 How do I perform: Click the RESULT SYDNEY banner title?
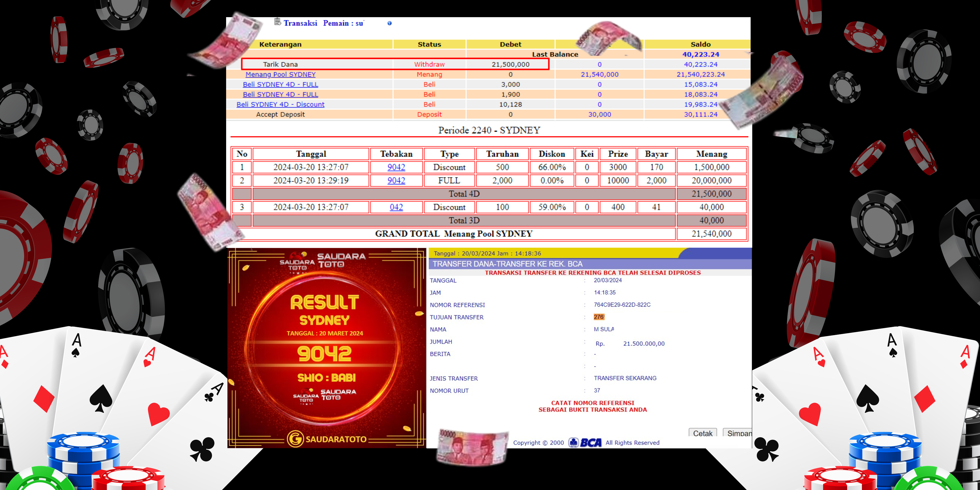coord(325,310)
